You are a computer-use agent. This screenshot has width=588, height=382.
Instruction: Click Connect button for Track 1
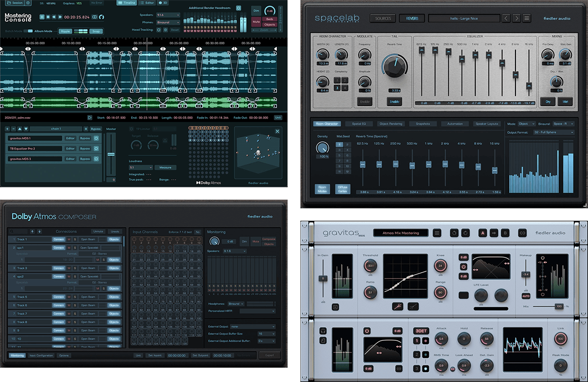point(59,239)
